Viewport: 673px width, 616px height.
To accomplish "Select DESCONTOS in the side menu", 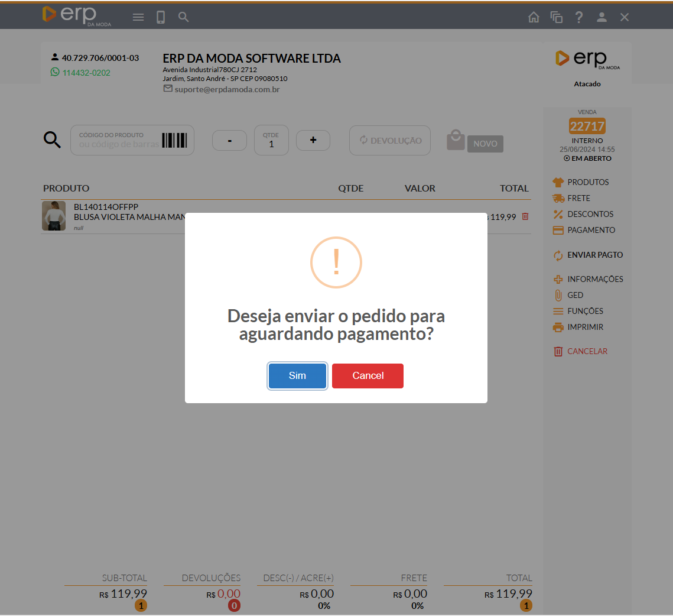I will 590,214.
